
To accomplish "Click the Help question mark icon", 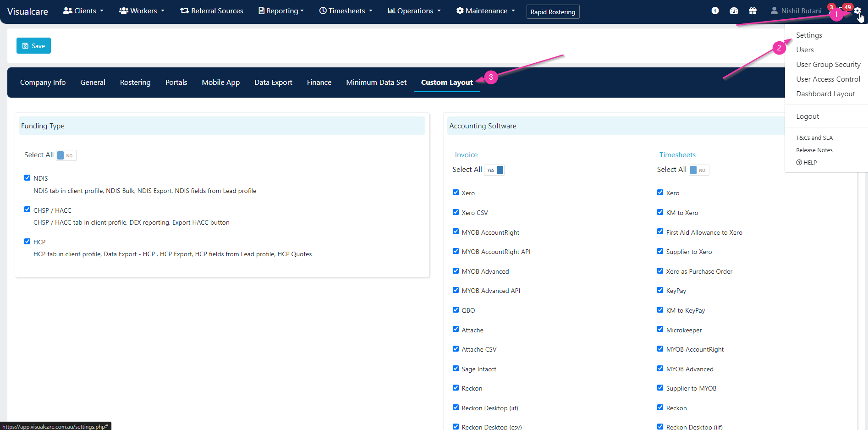I will pyautogui.click(x=799, y=162).
